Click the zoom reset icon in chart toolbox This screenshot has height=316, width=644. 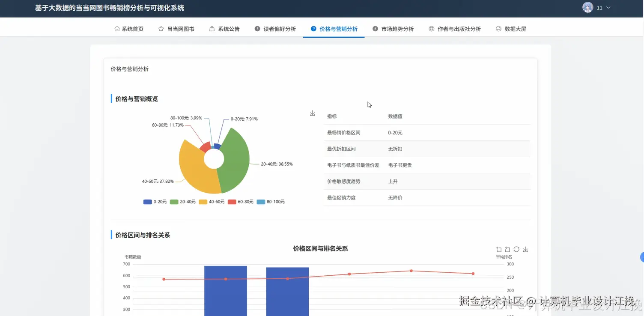click(507, 249)
